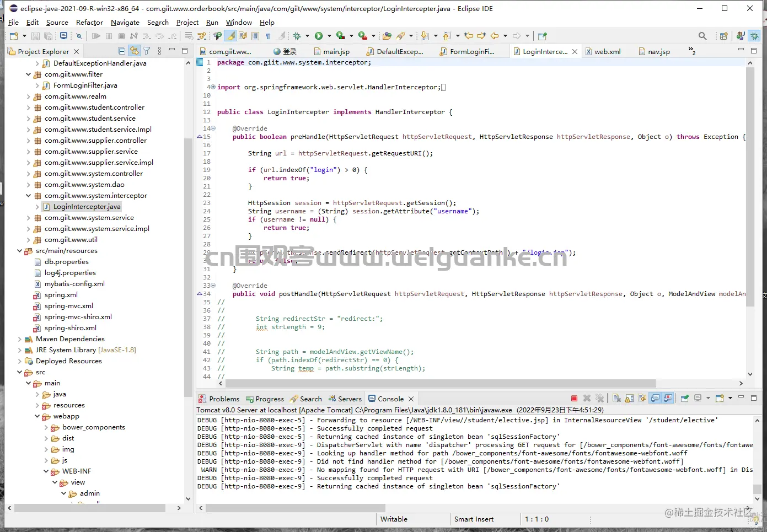Click the Clear Console icon
The image size is (767, 532).
click(616, 399)
